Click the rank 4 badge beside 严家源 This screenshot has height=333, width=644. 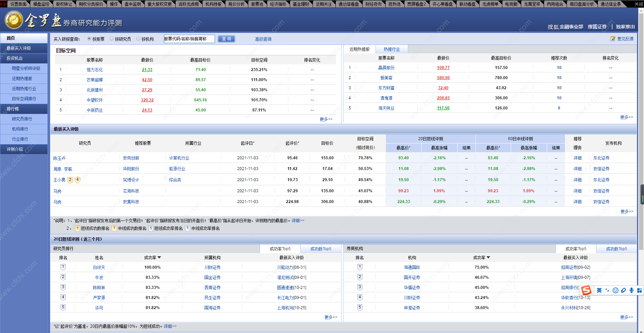63,297
